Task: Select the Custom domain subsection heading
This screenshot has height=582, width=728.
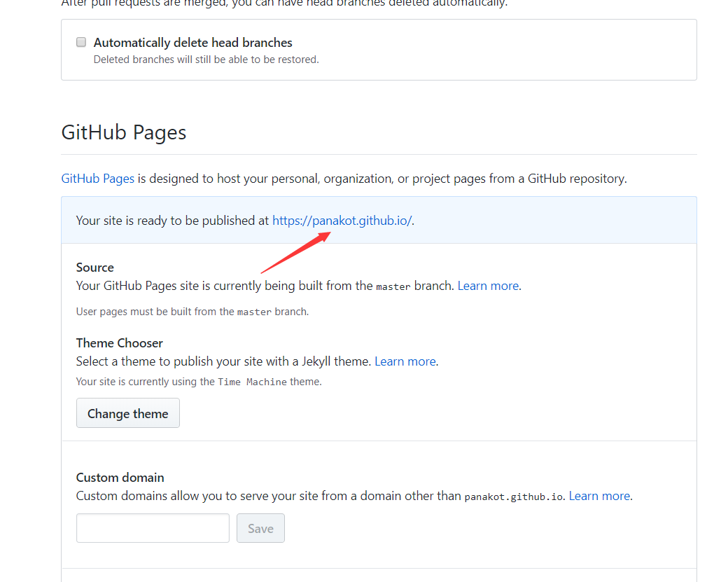Action: coord(120,478)
